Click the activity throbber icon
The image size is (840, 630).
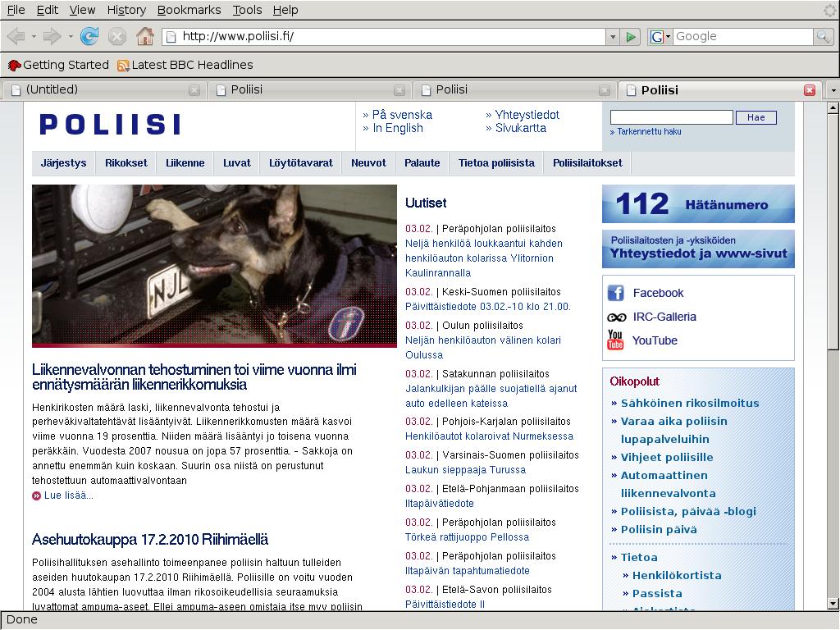coord(830,10)
